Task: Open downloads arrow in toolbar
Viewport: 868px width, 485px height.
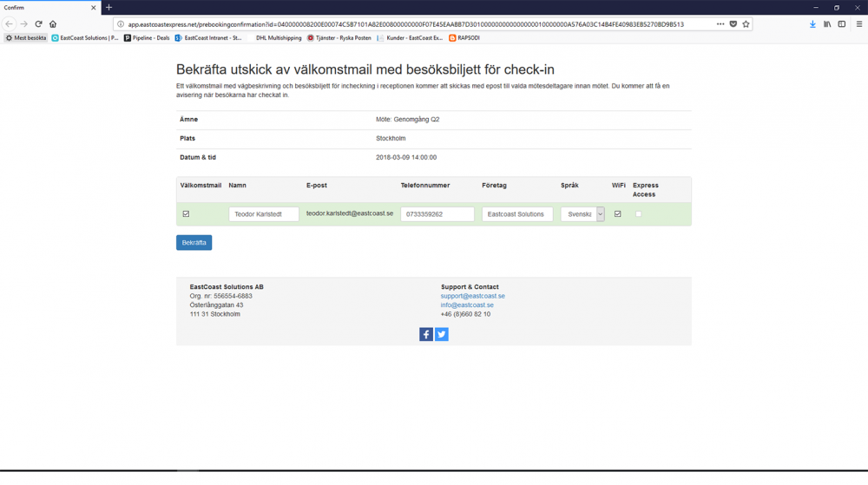Action: [812, 24]
